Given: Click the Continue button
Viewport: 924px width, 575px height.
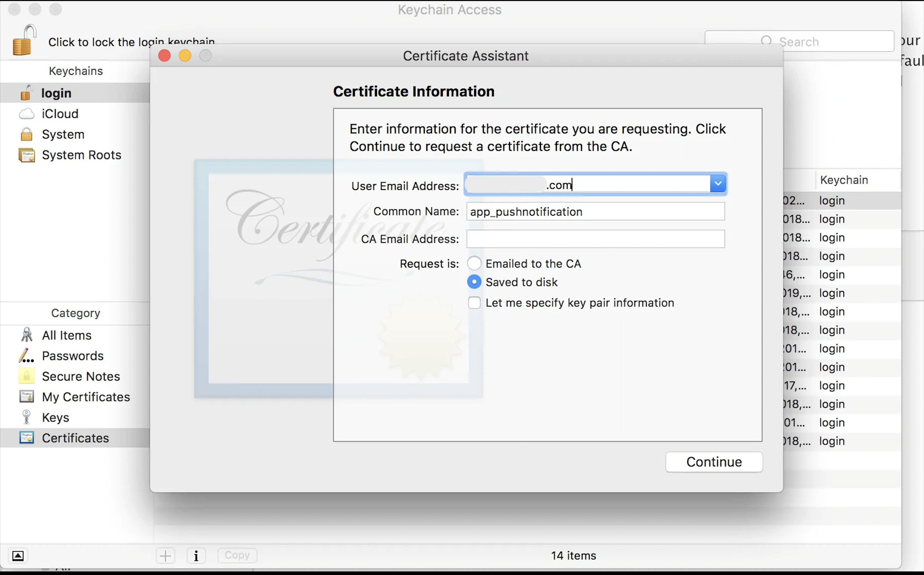Looking at the screenshot, I should (714, 462).
